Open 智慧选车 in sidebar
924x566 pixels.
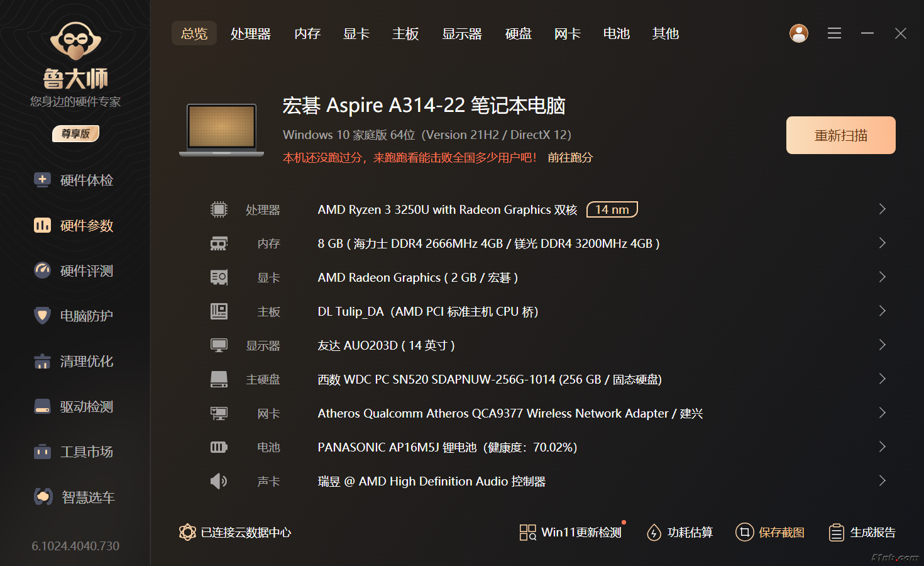(74, 497)
